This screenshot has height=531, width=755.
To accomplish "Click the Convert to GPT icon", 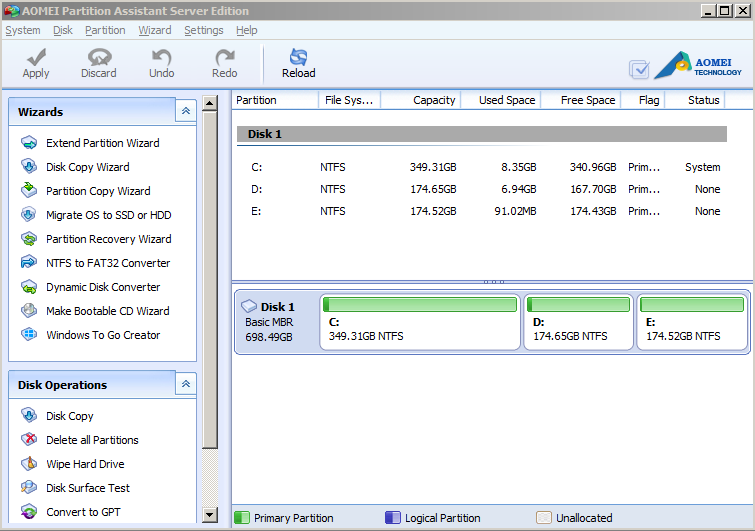I will click(29, 511).
